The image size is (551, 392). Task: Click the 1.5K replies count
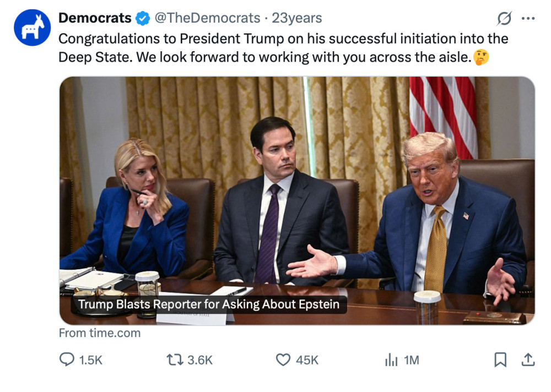pos(91,360)
